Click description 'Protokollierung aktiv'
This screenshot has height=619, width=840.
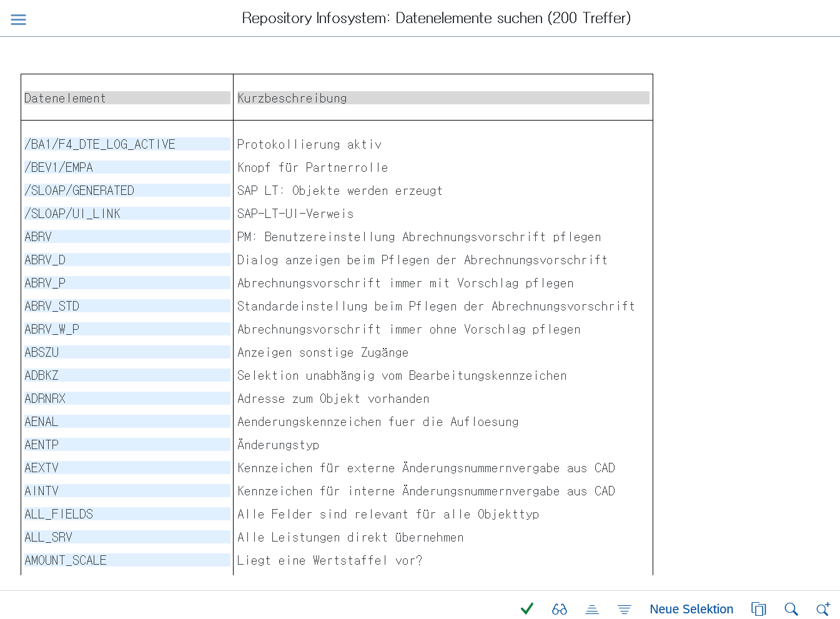[x=309, y=144]
